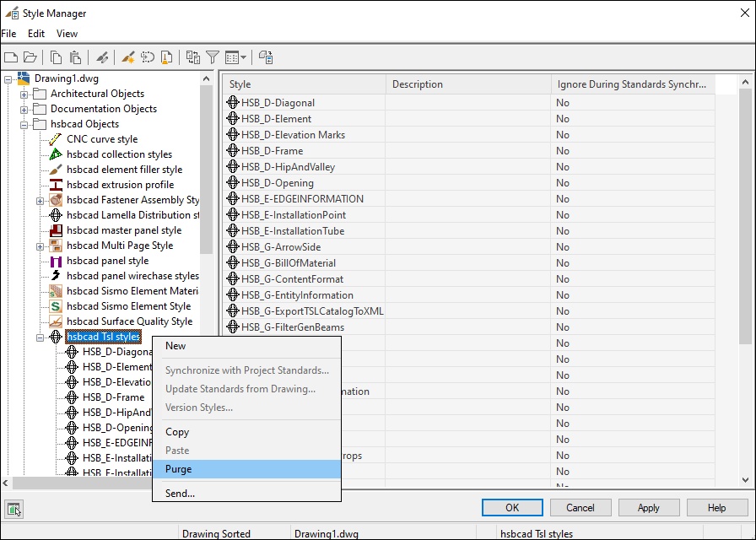This screenshot has height=540, width=756.
Task: Click the OK button
Action: point(512,508)
